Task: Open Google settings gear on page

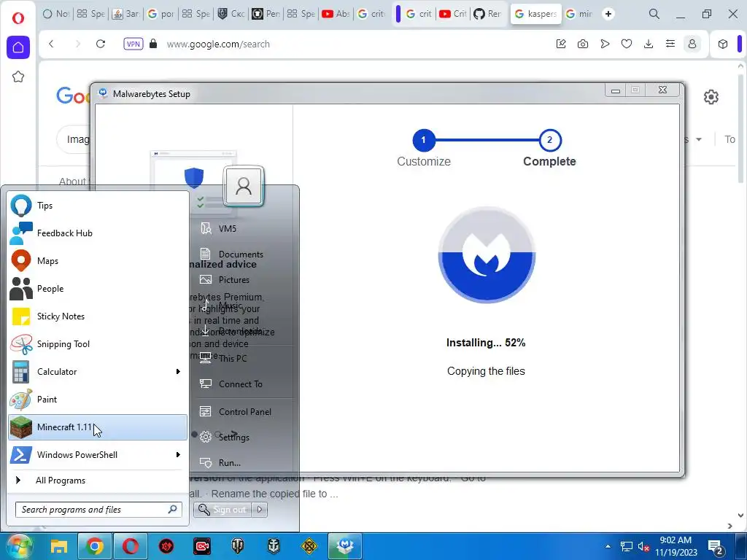Action: point(711,97)
